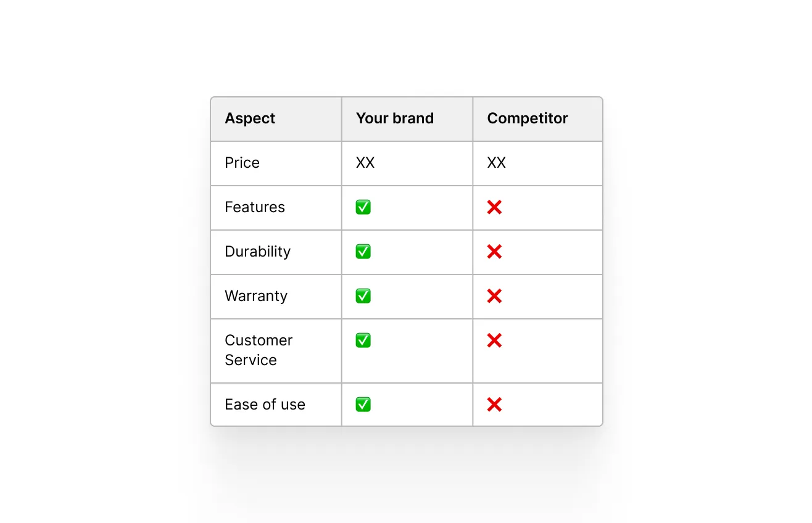Screen dimensions: 812x523
Task: Select the Your brand column header
Action: 395,118
